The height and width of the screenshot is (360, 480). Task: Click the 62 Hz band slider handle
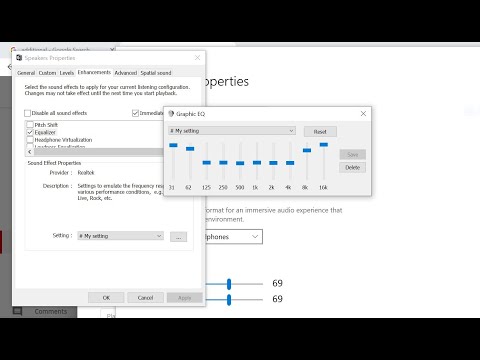pyautogui.click(x=190, y=149)
